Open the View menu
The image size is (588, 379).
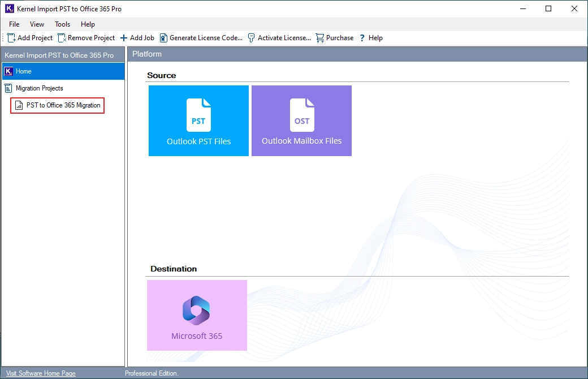[37, 24]
